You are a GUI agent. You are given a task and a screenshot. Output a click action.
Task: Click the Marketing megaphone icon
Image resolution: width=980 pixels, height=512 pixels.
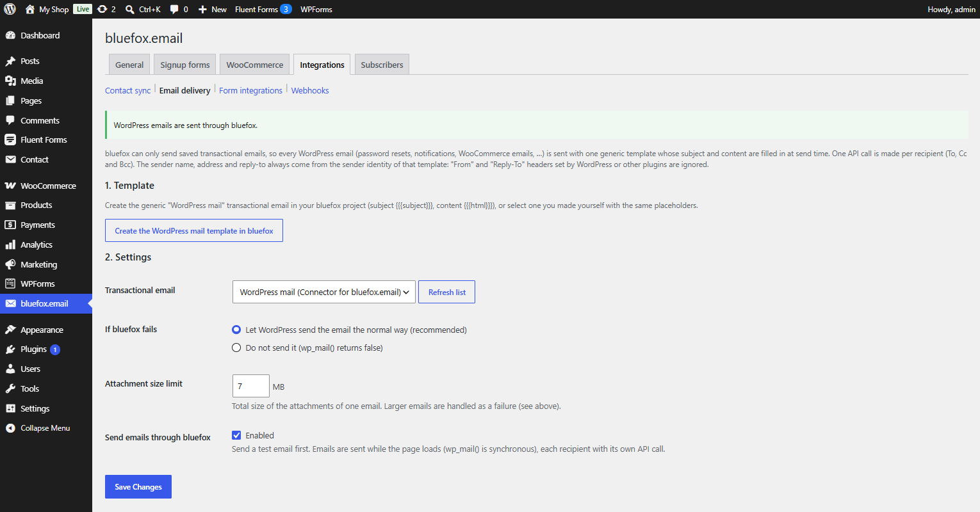pyautogui.click(x=10, y=264)
